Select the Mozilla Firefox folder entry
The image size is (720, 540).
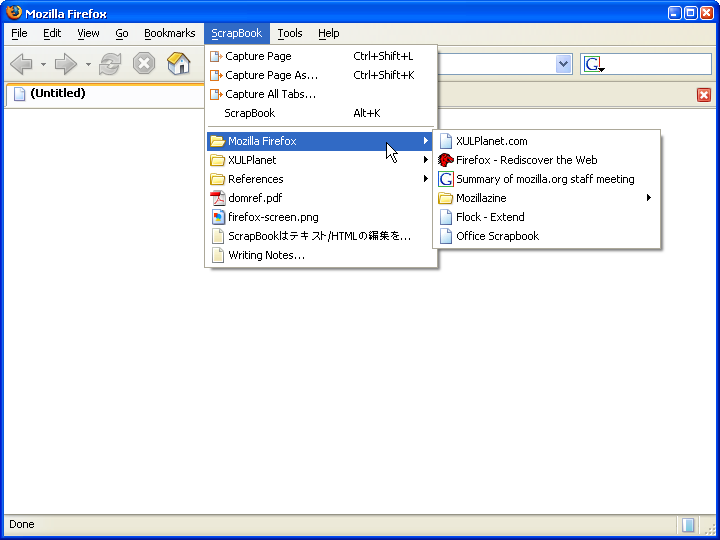[320, 141]
